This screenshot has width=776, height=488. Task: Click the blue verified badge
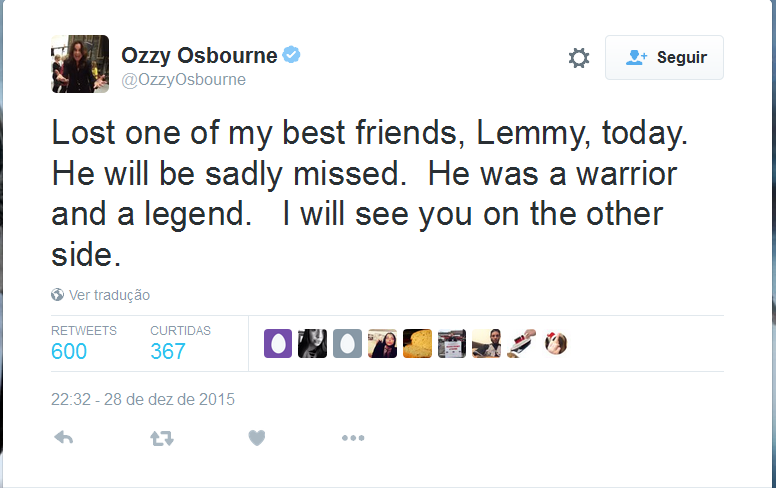coord(291,54)
